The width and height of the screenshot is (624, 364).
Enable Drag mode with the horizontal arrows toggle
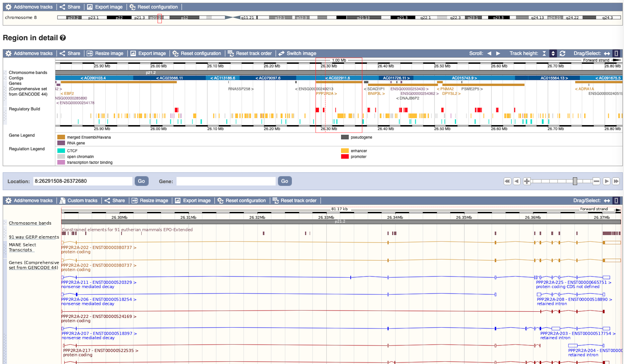607,53
